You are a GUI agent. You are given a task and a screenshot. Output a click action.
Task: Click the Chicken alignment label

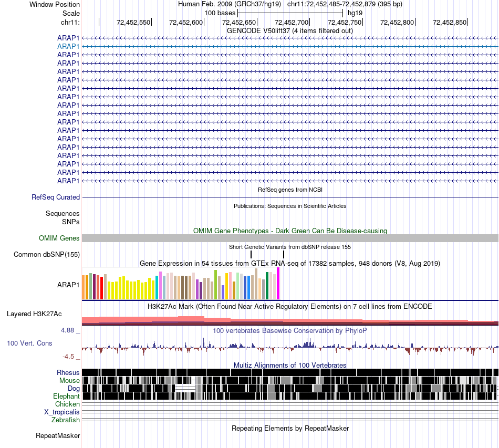[x=67, y=404]
